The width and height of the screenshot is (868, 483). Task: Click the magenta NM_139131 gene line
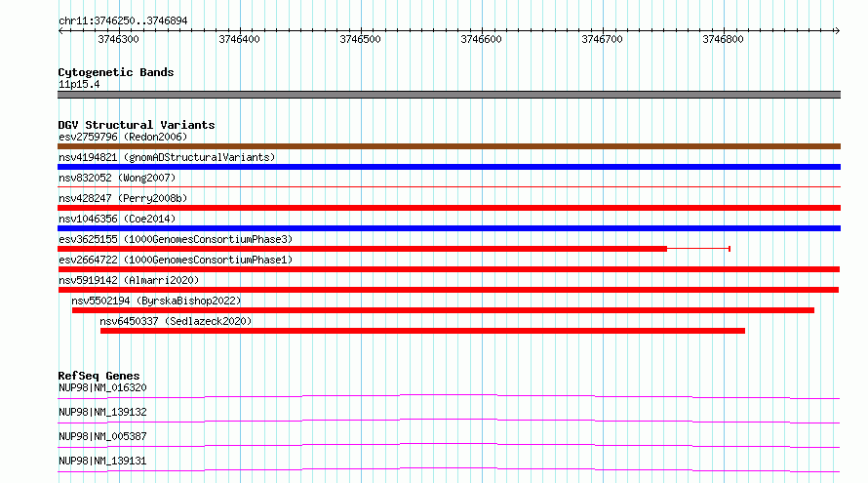pos(449,469)
